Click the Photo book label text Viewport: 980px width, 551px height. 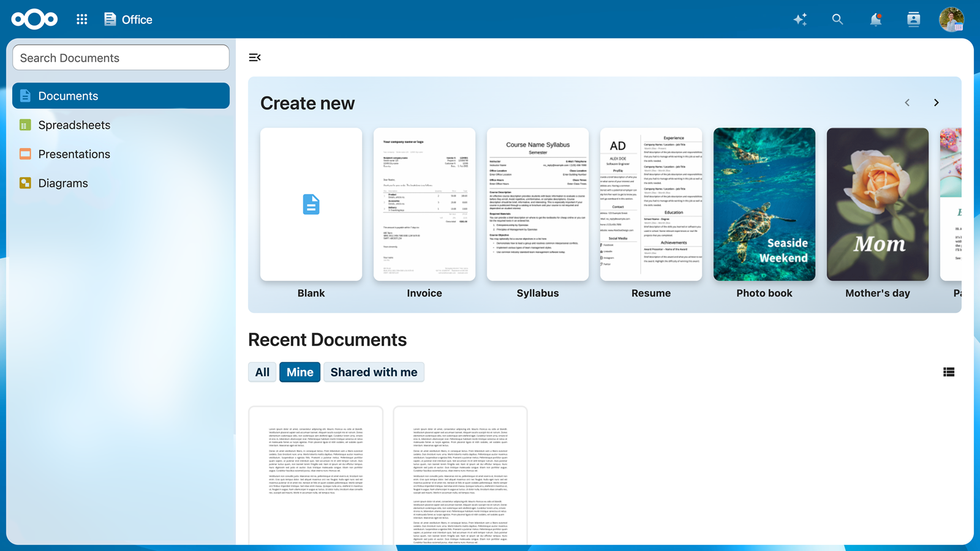click(x=764, y=293)
